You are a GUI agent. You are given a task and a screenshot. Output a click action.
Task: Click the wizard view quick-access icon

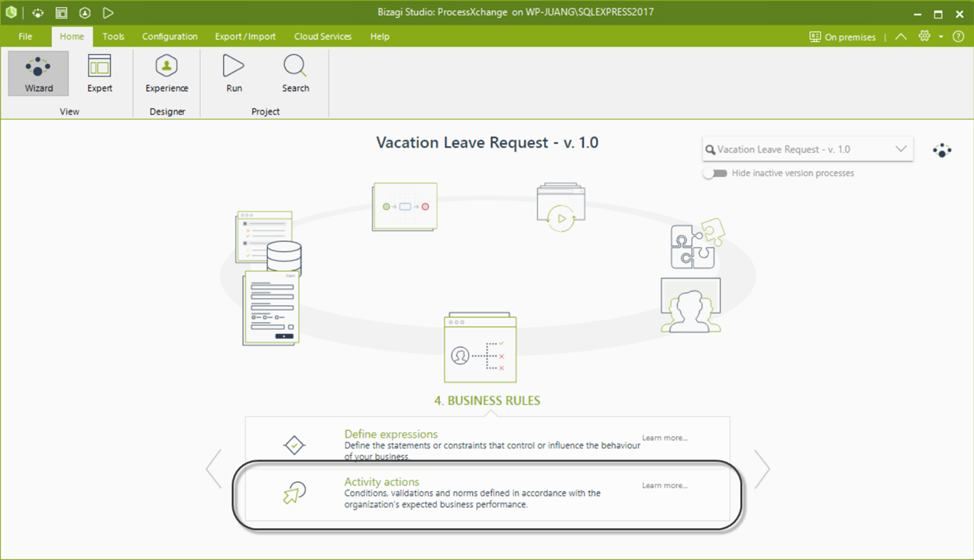coord(38,13)
